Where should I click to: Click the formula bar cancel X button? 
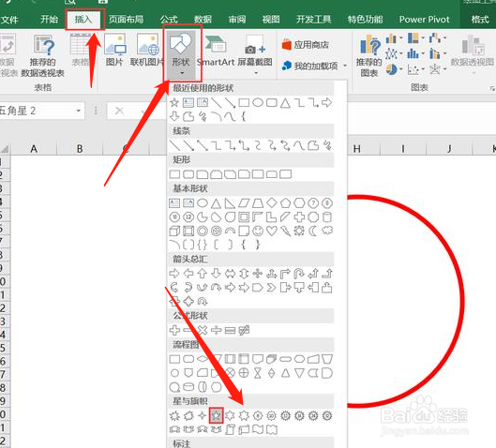tap(119, 111)
